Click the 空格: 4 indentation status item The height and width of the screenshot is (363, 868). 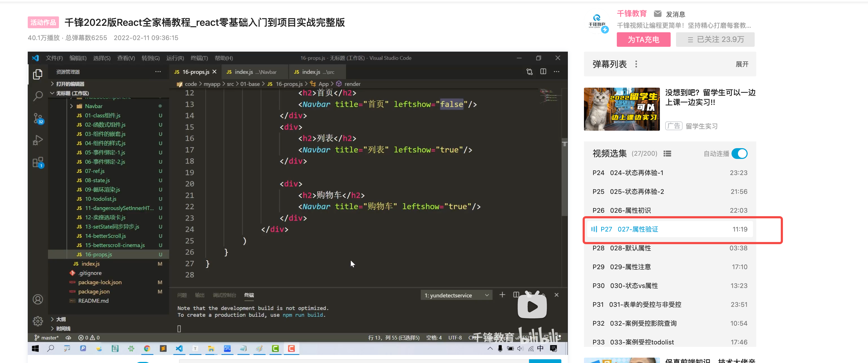434,337
